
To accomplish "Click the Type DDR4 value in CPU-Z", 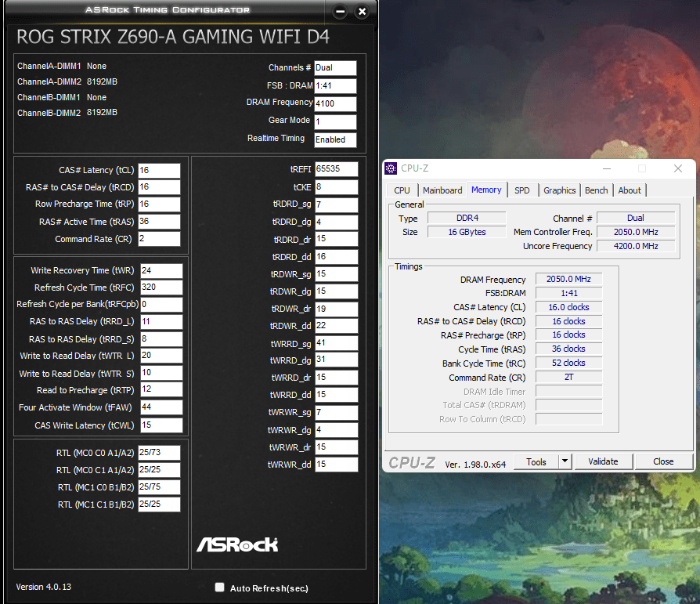I will [467, 218].
